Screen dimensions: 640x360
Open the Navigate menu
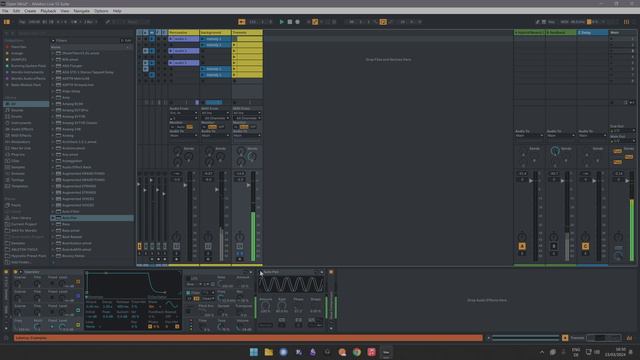coord(81,11)
